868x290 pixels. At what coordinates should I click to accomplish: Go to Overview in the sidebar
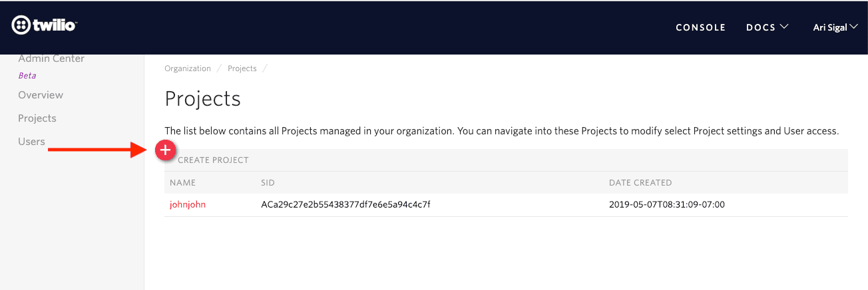[41, 95]
